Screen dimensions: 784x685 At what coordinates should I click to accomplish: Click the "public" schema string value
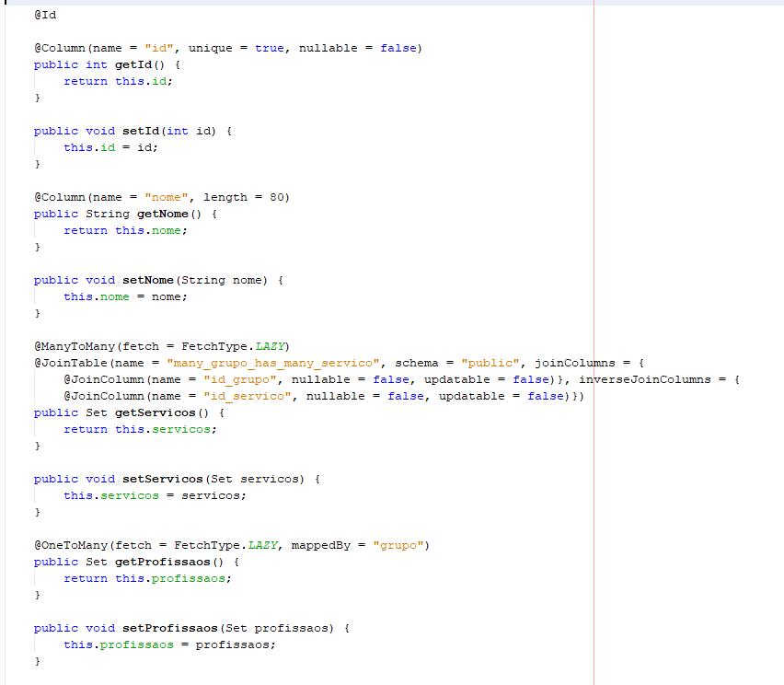(490, 363)
